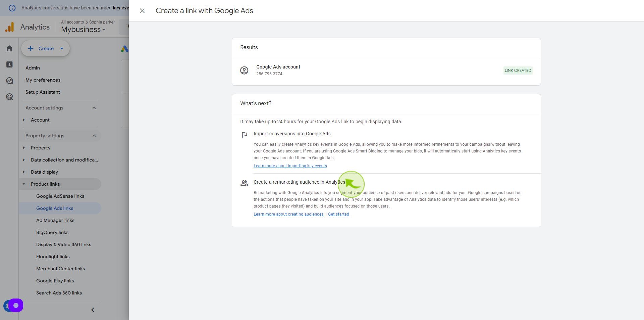Viewport: 644px width, 320px height.
Task: Select Ad Manager links
Action: [55, 220]
